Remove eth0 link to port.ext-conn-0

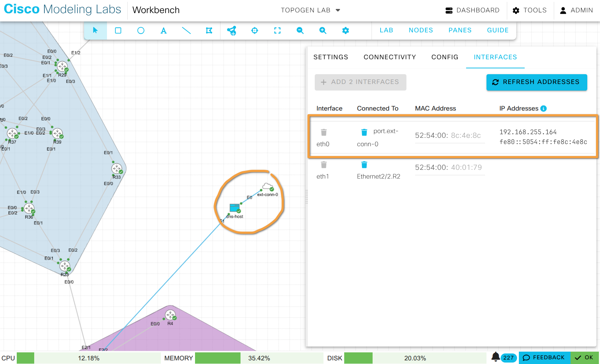pos(364,132)
